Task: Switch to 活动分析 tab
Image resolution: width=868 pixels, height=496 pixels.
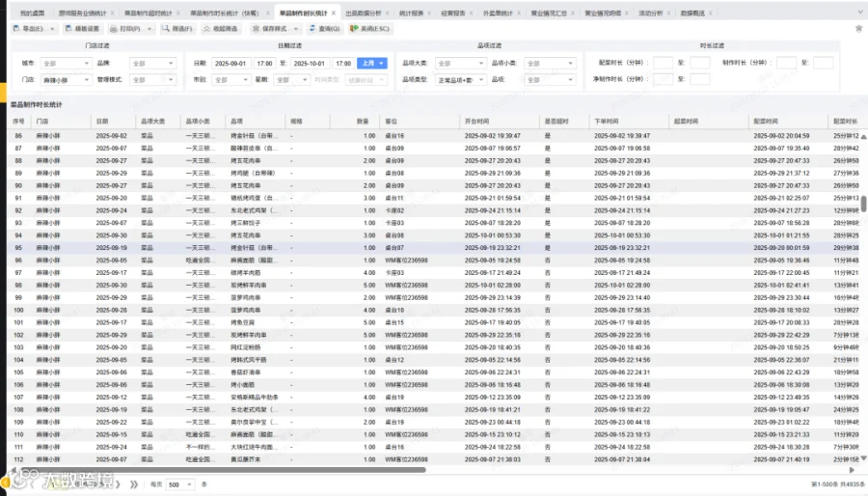Action: coord(650,13)
